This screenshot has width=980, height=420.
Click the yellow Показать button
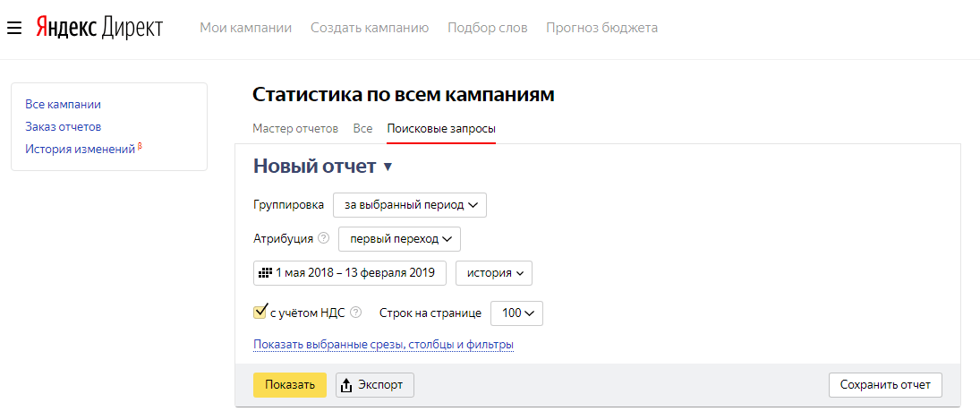point(290,385)
